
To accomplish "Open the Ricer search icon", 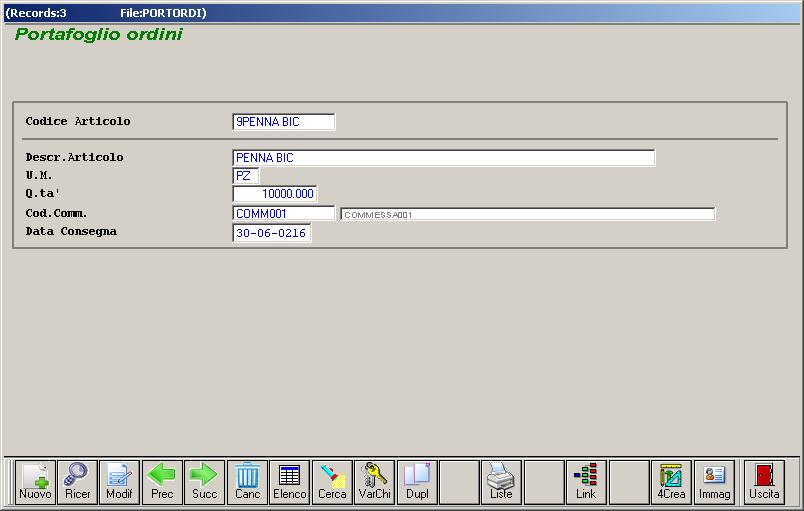I will point(77,482).
